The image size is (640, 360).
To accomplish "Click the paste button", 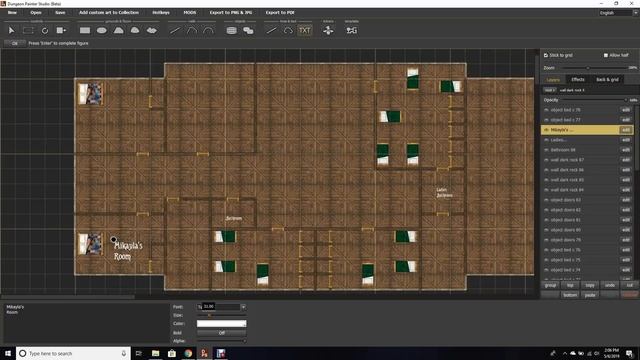I will (590, 295).
